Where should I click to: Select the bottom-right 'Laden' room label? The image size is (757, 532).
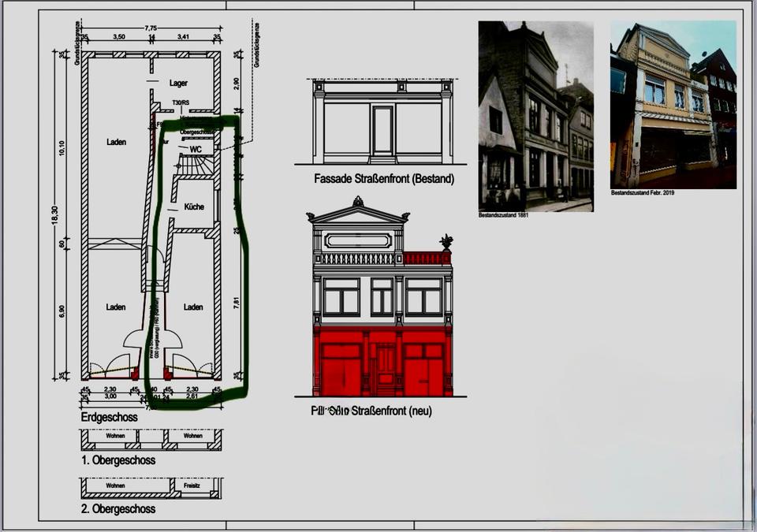click(193, 307)
